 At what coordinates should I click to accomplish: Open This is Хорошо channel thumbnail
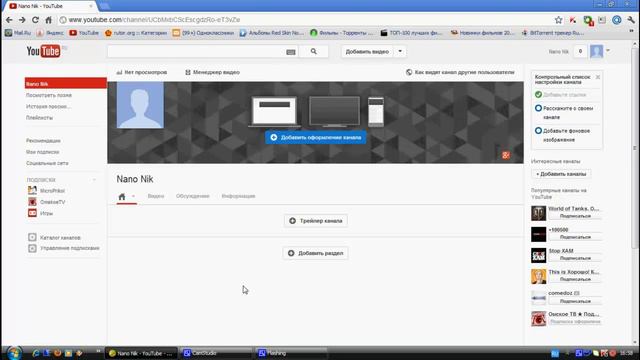point(538,277)
